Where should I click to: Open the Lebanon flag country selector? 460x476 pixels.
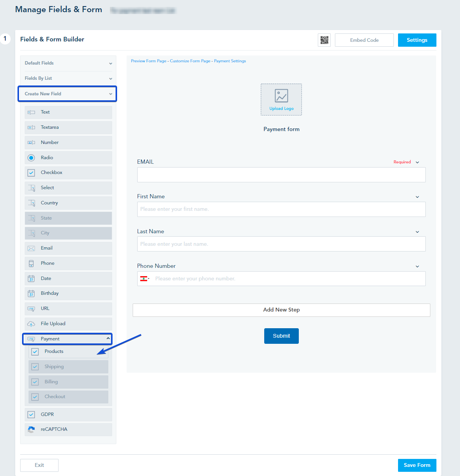(145, 279)
